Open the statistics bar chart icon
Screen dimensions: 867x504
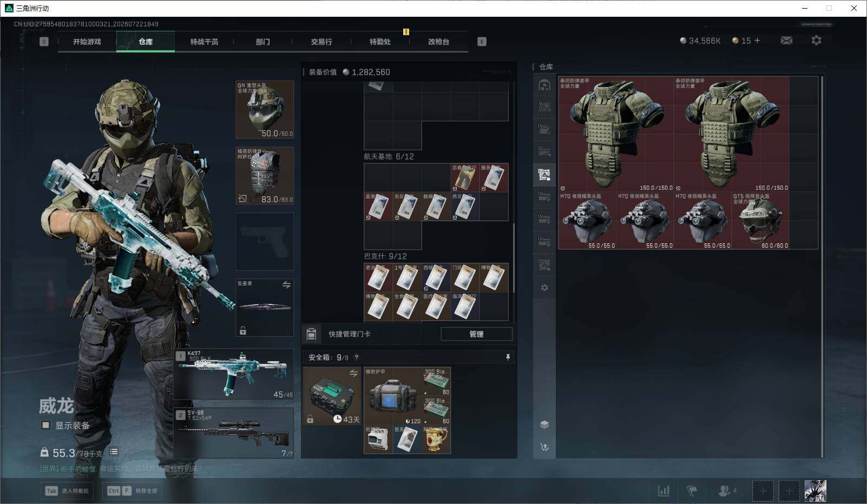(x=664, y=490)
